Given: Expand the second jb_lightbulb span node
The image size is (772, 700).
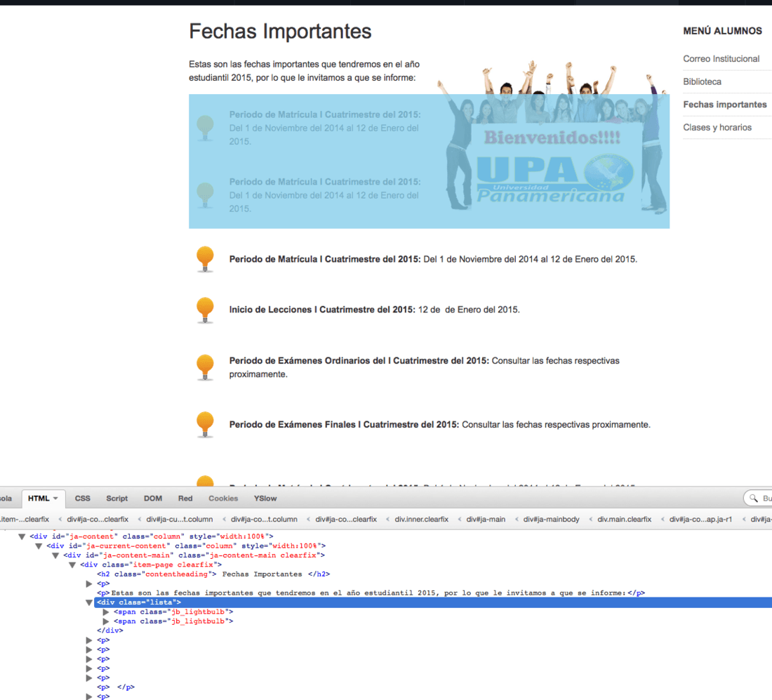Looking at the screenshot, I should point(106,621).
